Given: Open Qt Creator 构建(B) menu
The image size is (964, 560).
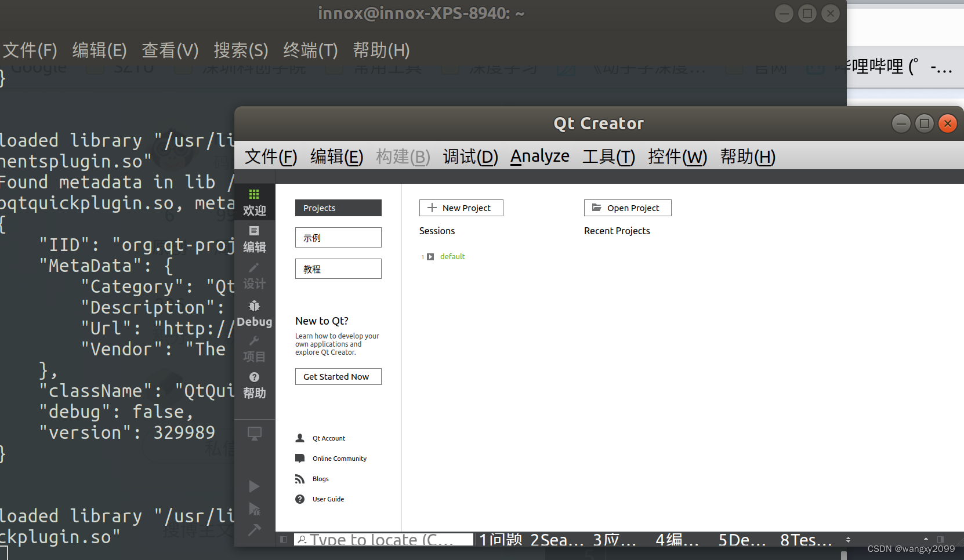Looking at the screenshot, I should [x=403, y=157].
